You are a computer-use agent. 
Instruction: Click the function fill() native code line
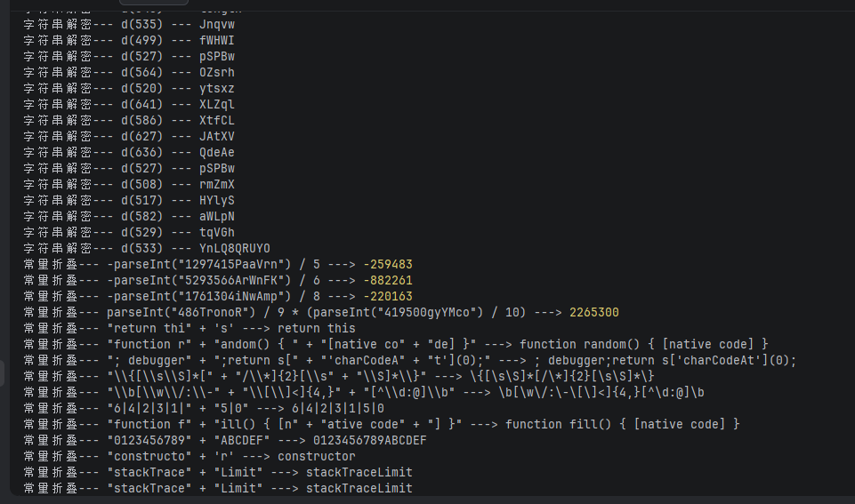(382, 424)
